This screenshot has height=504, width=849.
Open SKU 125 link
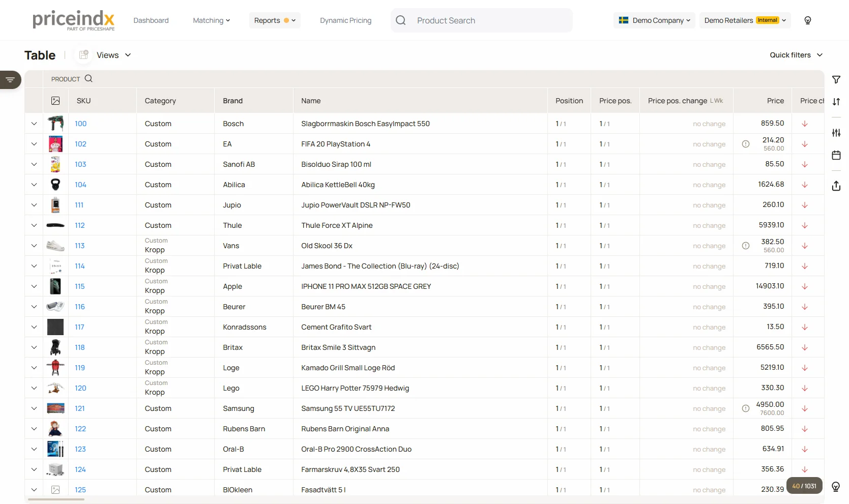click(80, 490)
